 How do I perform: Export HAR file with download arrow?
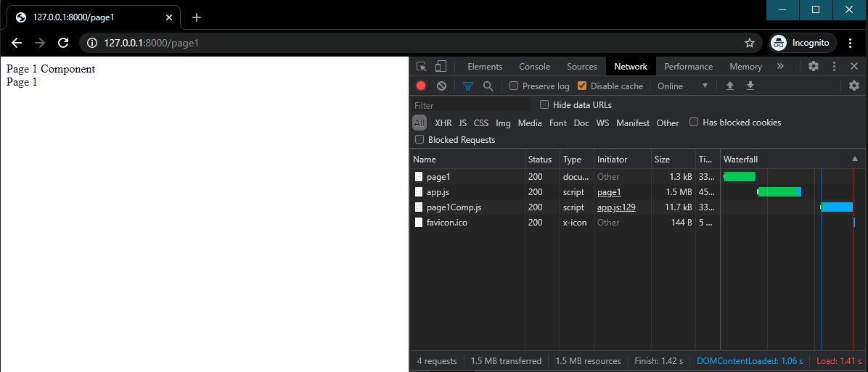pyautogui.click(x=750, y=86)
